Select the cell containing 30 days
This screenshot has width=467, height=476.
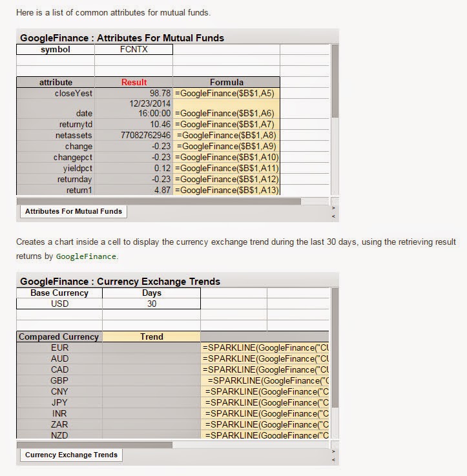tap(152, 304)
